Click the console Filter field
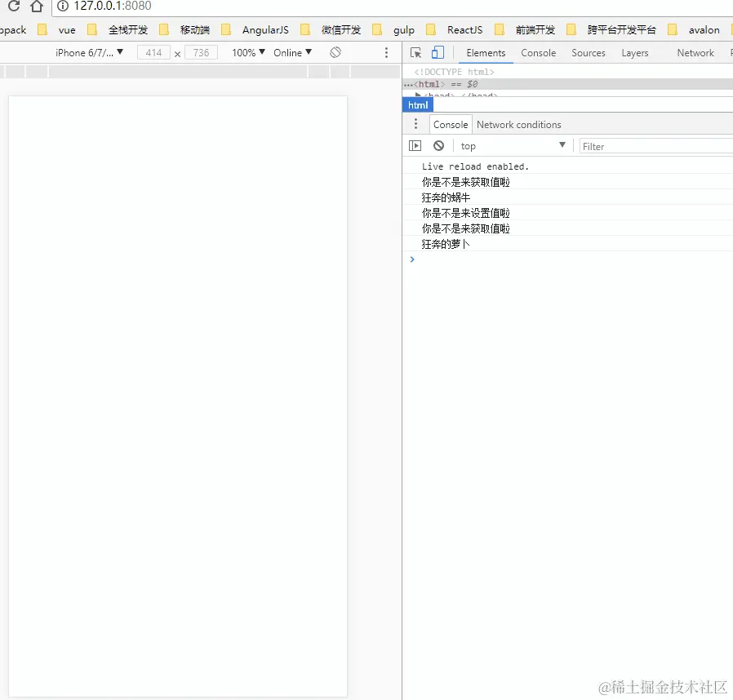This screenshot has width=733, height=700. (656, 146)
